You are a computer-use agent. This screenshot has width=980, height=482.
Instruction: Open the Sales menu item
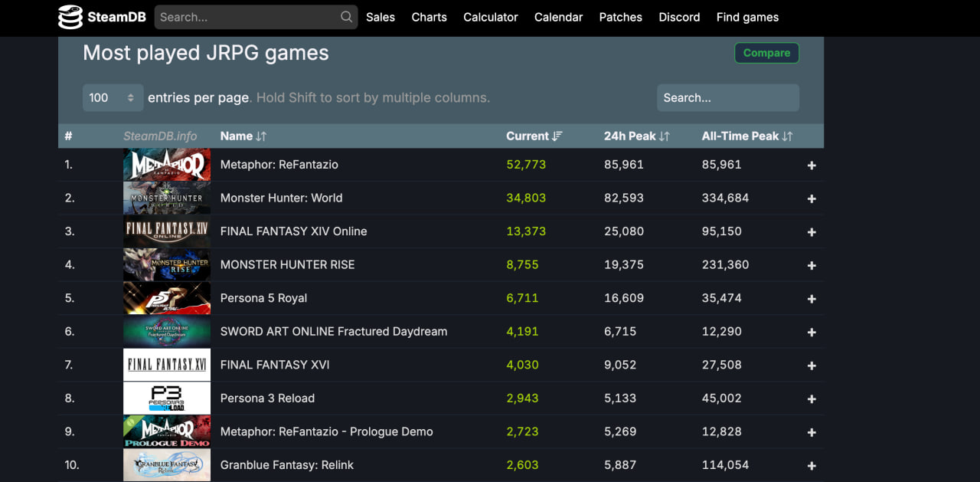381,17
